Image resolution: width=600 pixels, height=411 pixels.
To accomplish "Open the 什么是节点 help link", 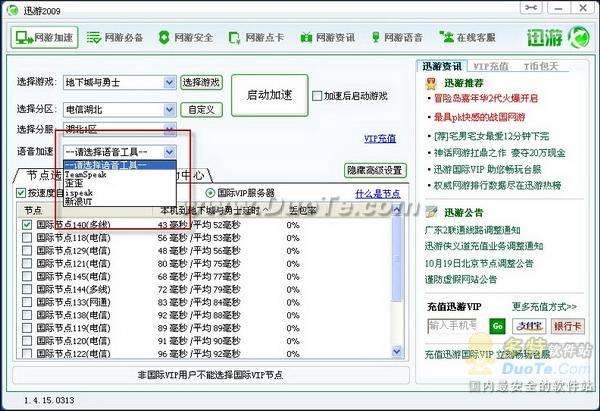I will (378, 194).
